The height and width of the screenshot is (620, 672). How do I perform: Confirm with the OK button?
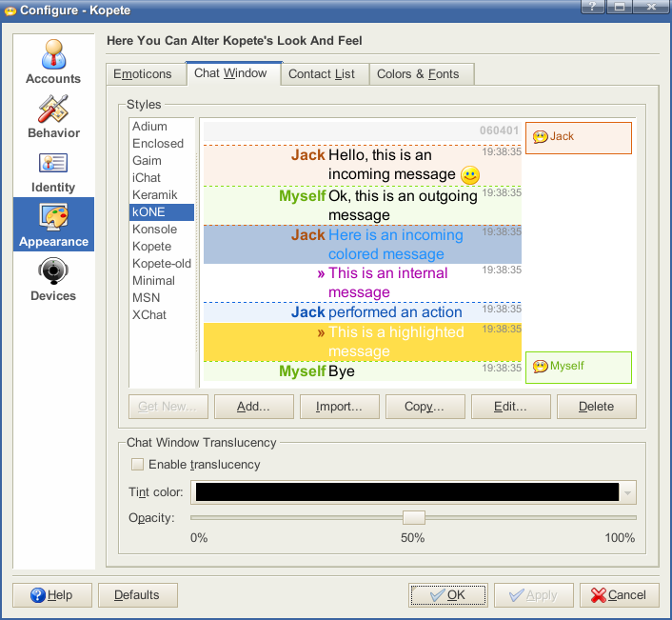click(448, 595)
